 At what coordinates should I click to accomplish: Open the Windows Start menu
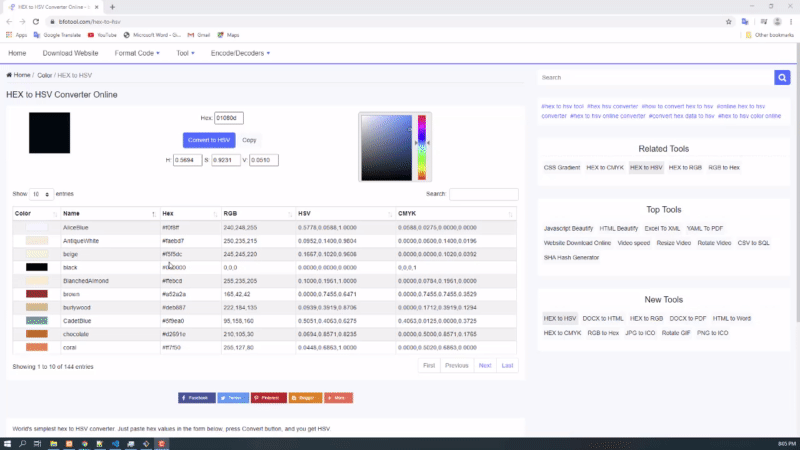[8, 443]
